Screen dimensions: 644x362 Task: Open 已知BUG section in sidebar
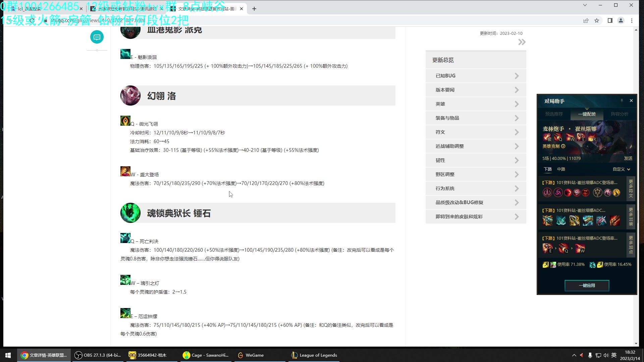tap(476, 76)
